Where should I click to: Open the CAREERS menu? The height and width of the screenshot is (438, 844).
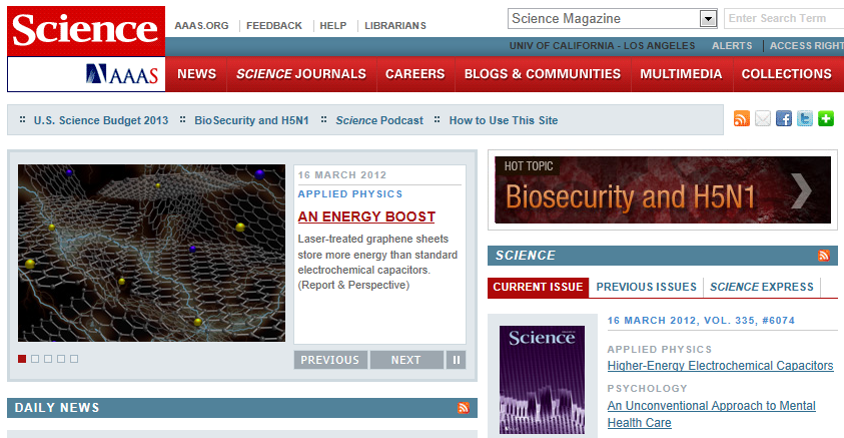(x=415, y=74)
